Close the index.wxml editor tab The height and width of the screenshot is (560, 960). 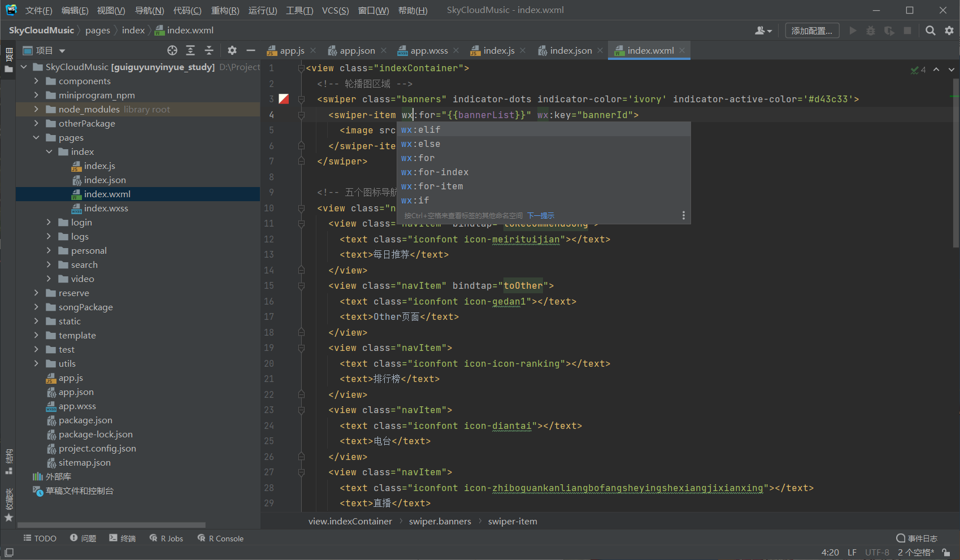[682, 50]
